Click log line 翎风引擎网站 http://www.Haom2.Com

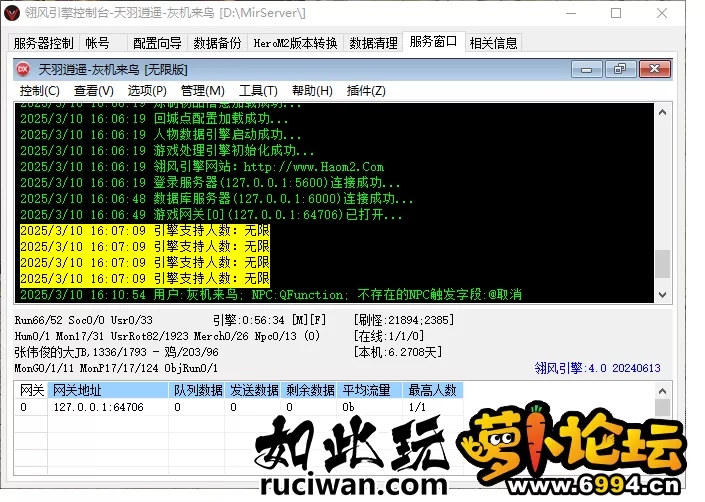coord(202,167)
